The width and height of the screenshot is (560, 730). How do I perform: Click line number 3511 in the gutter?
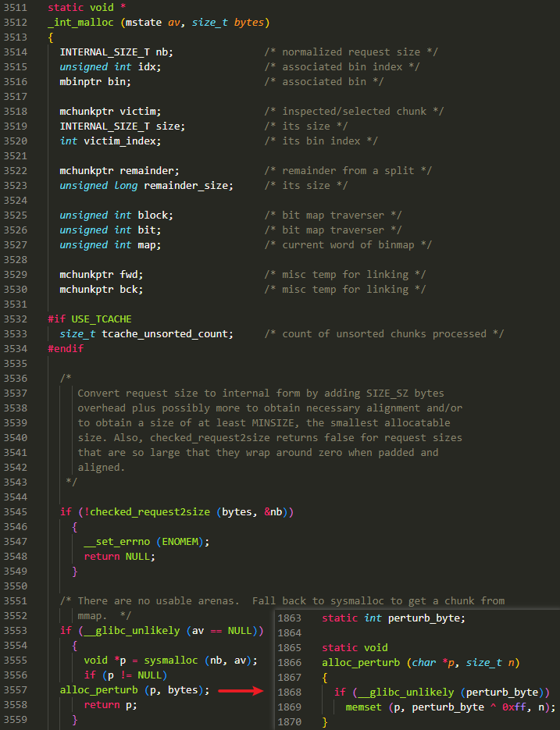[x=16, y=7]
